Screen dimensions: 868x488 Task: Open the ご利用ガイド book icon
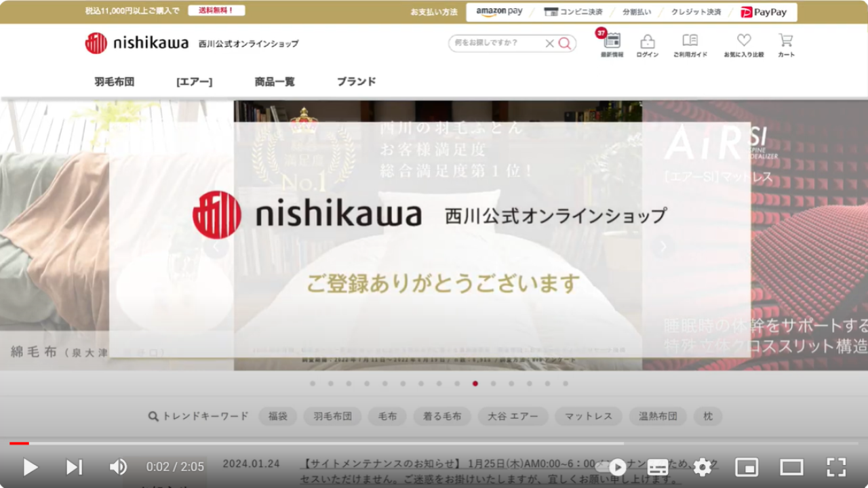[x=690, y=45]
